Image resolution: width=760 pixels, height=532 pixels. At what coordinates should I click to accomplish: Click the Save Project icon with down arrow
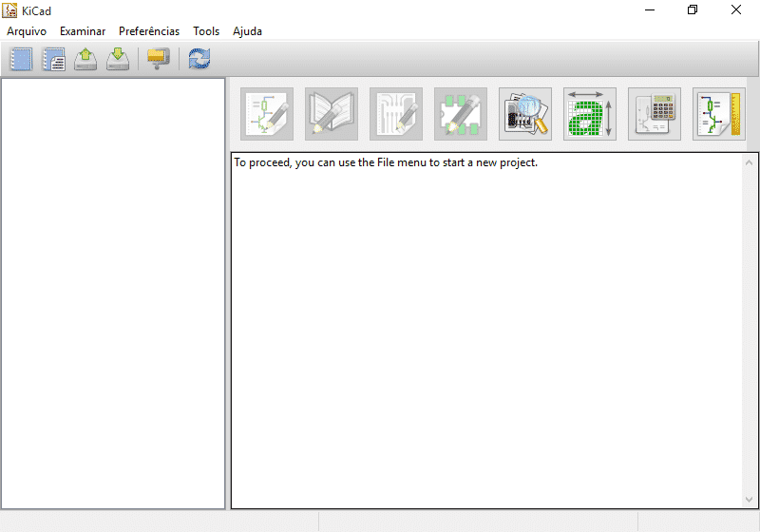click(118, 59)
